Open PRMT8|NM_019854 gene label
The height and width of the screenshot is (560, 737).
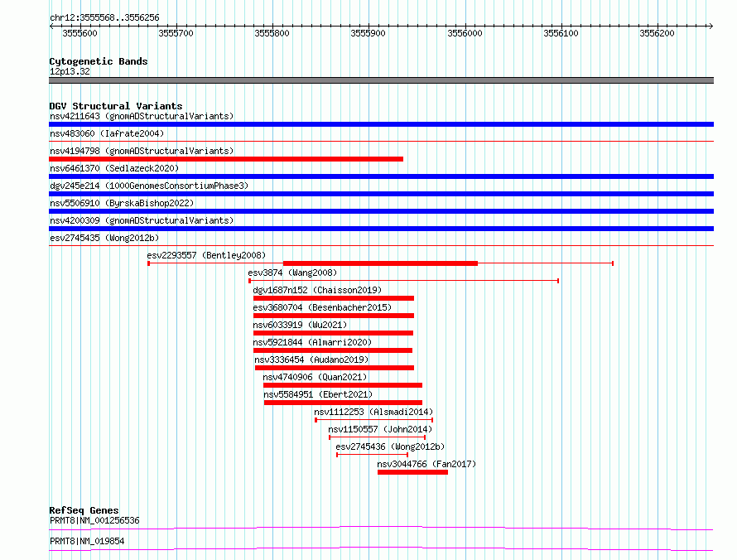[87, 541]
